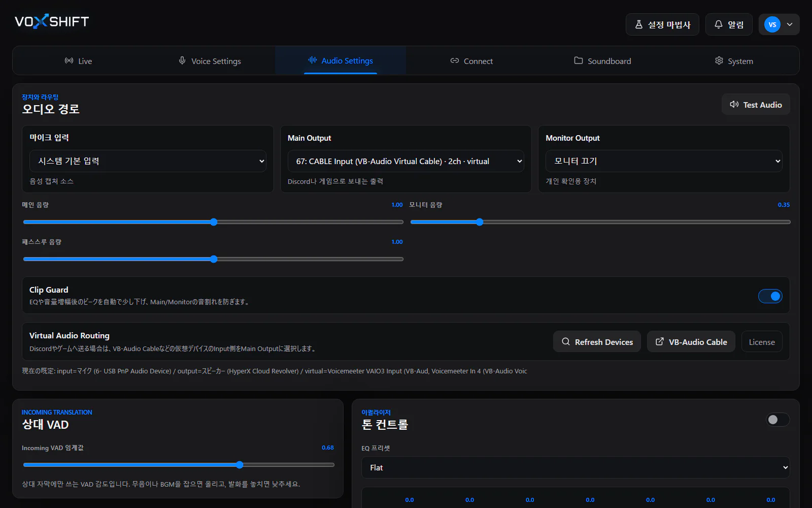Click the waveform icon of Audio Settings
This screenshot has width=812, height=508.
313,60
